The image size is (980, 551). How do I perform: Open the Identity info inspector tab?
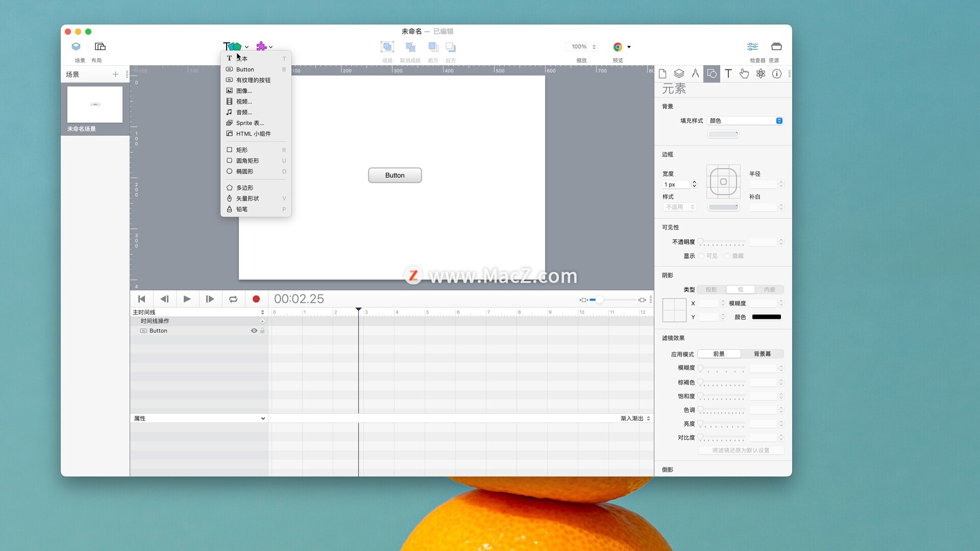[777, 73]
